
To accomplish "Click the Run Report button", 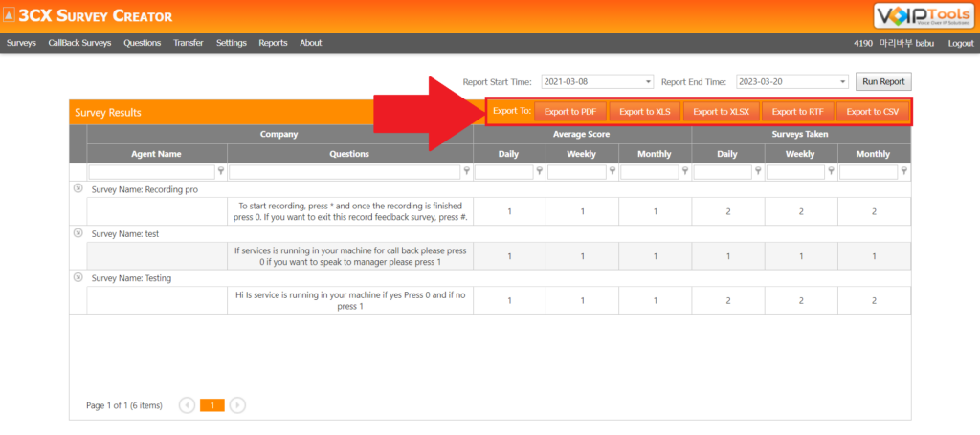I will 883,82.
